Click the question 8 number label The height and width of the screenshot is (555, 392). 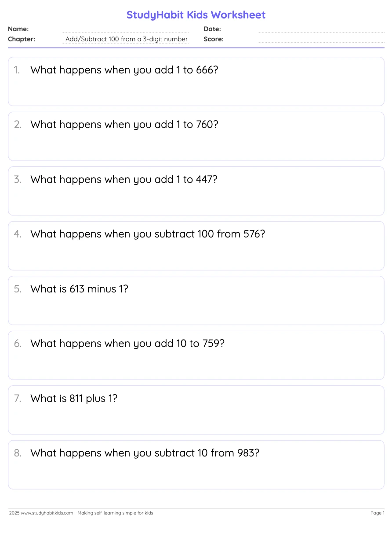coord(18,453)
